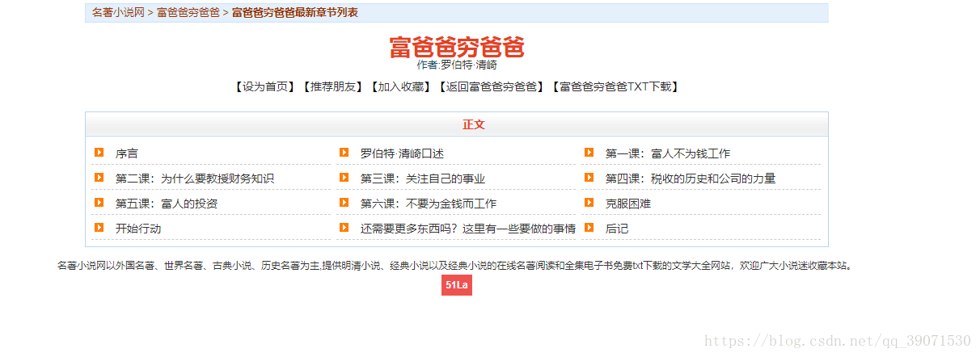Click the author line 作者:罗伯特·清崎

tap(457, 65)
